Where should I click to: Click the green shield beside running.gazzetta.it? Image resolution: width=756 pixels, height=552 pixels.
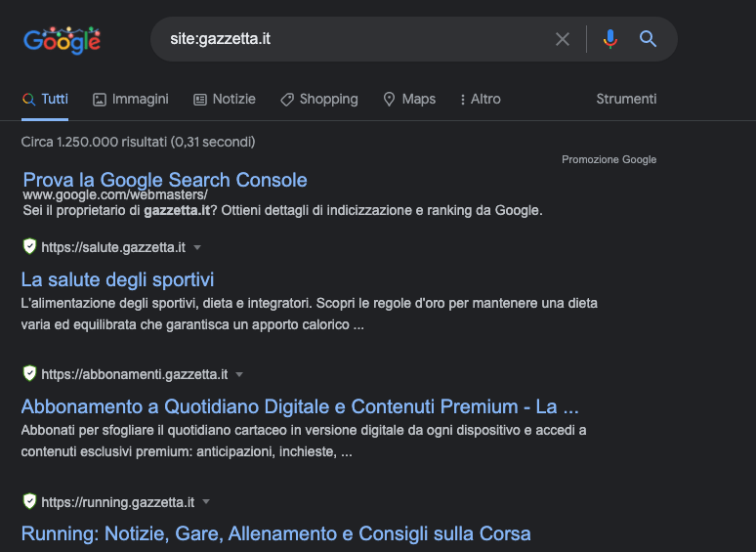[x=30, y=501]
